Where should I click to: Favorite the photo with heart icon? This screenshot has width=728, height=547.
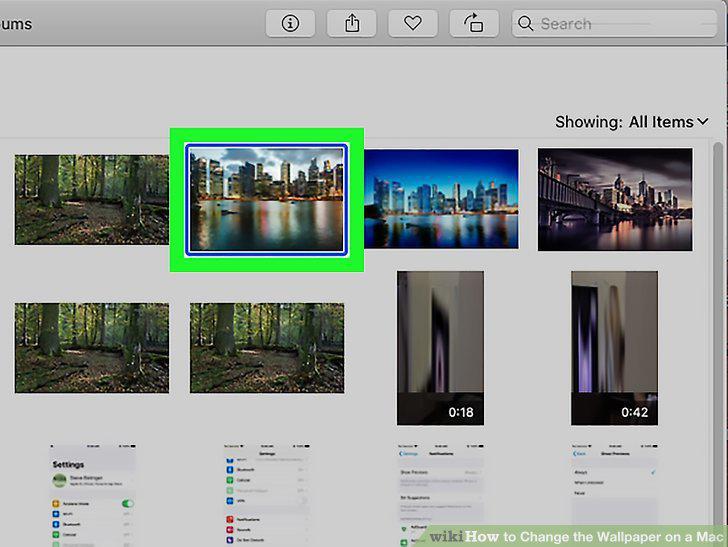coord(413,23)
